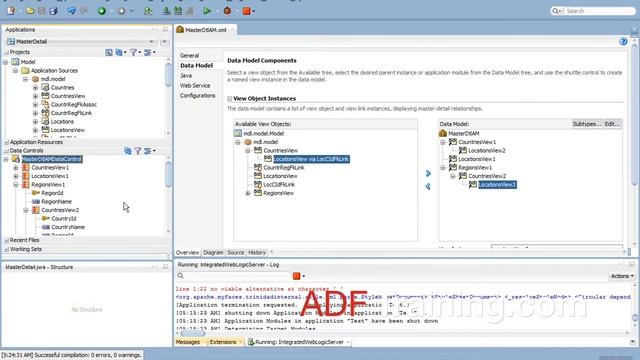Click the Rebuild project toolbar icon

(178, 11)
